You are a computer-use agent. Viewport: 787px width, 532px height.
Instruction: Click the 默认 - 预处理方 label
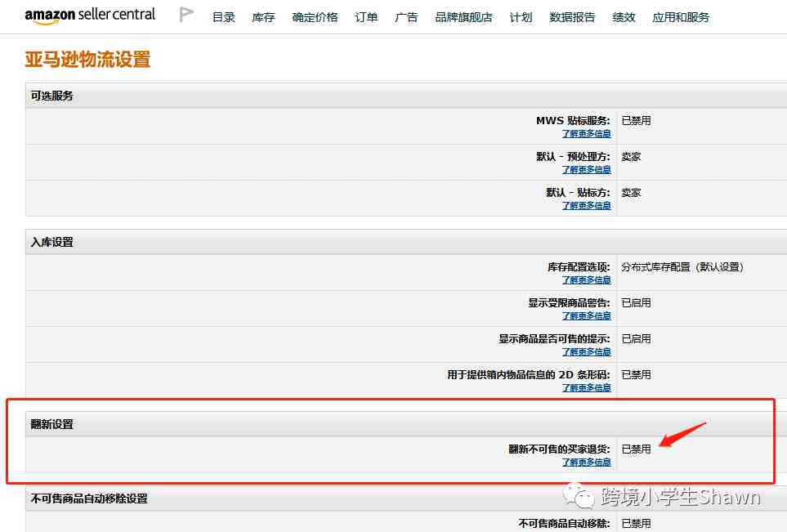(573, 157)
